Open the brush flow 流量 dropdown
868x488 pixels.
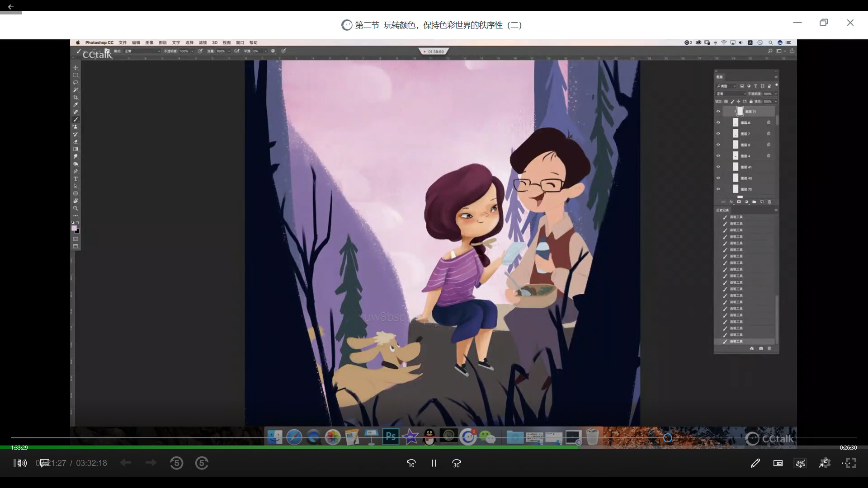pyautogui.click(x=229, y=51)
